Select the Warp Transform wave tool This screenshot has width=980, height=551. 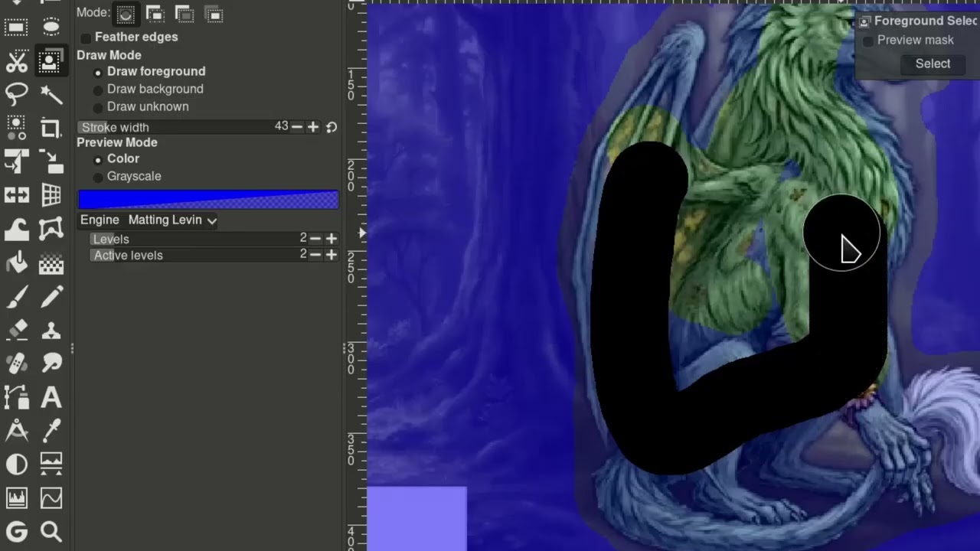(16, 229)
